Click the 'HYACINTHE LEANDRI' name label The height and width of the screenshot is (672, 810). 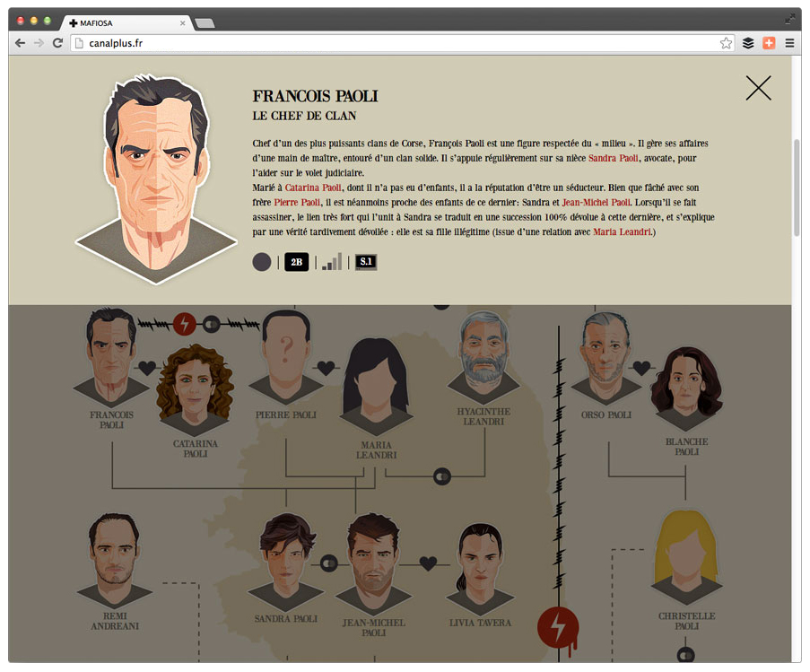pyautogui.click(x=483, y=417)
